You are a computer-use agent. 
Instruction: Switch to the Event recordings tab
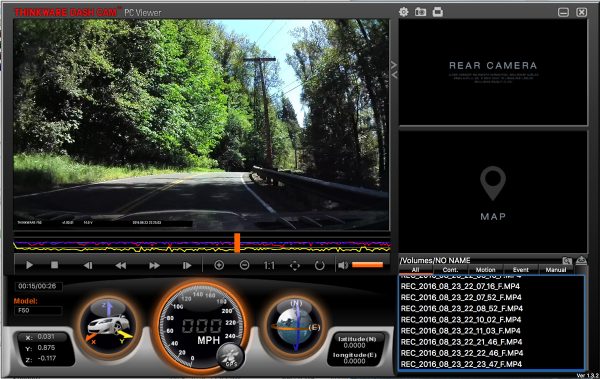point(520,270)
